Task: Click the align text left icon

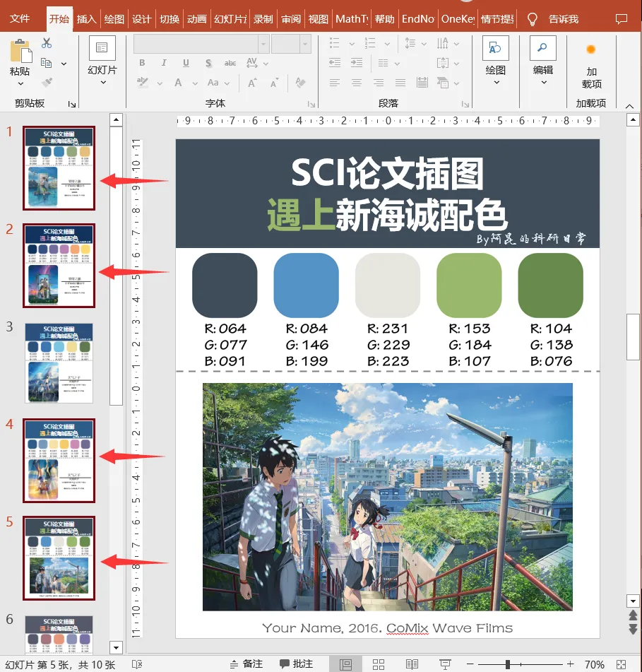Action: (x=335, y=82)
